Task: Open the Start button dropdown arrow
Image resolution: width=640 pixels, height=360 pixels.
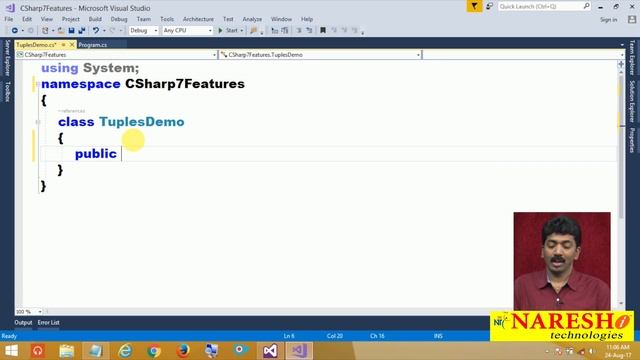Action: tap(242, 31)
